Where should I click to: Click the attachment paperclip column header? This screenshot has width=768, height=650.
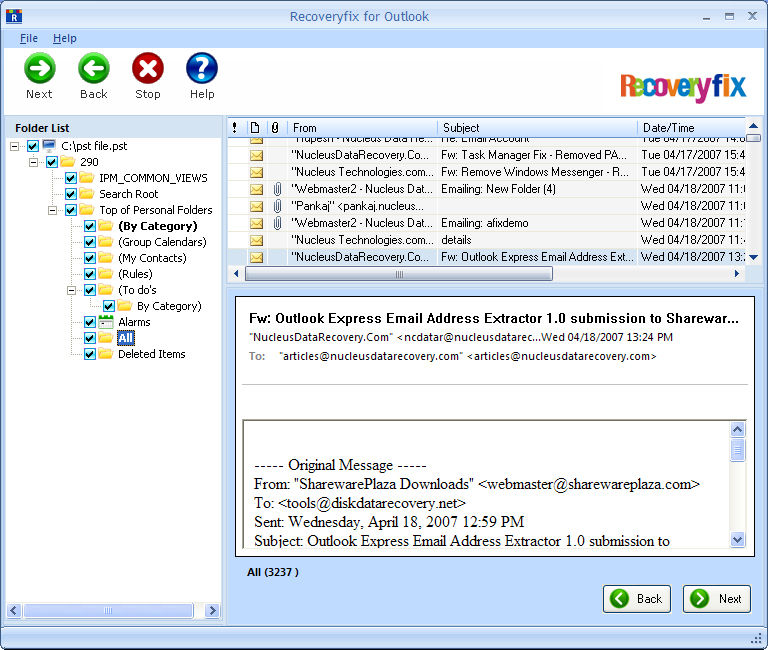pyautogui.click(x=275, y=128)
